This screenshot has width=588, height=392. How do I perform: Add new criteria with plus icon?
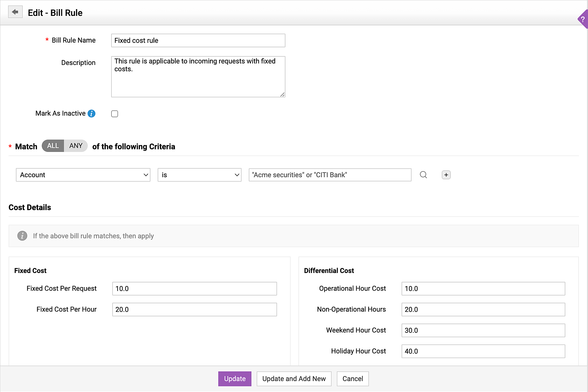click(x=446, y=175)
